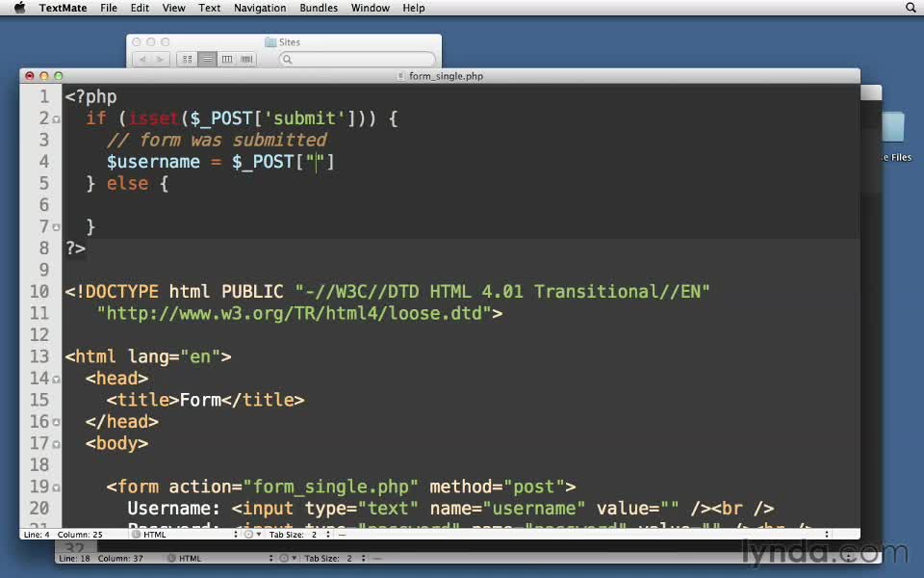Image resolution: width=924 pixels, height=578 pixels.
Task: Click the 'Column: 37' indicator in back window
Action: (120, 558)
